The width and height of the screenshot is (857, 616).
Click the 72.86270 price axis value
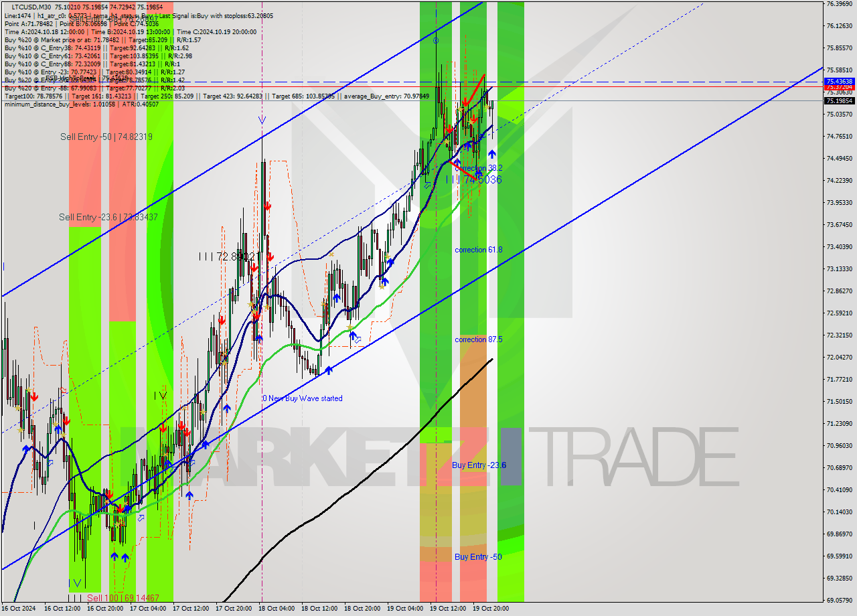pos(839,291)
